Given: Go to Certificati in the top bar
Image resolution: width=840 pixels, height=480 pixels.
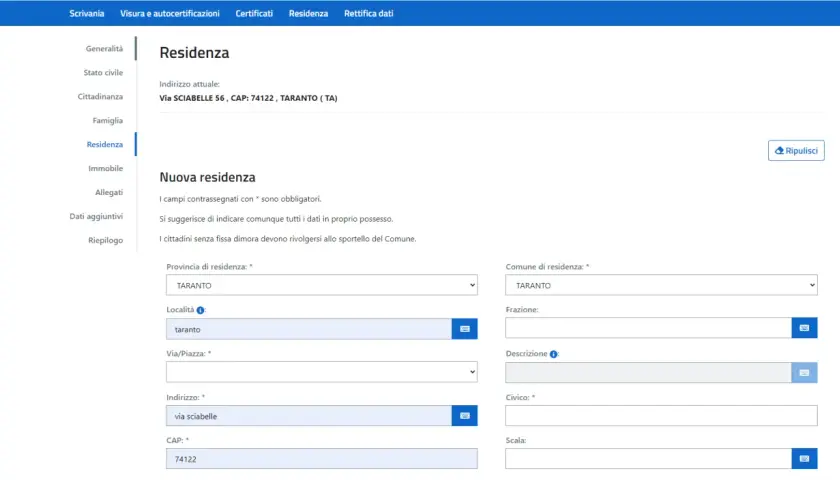Looking at the screenshot, I should coord(254,13).
